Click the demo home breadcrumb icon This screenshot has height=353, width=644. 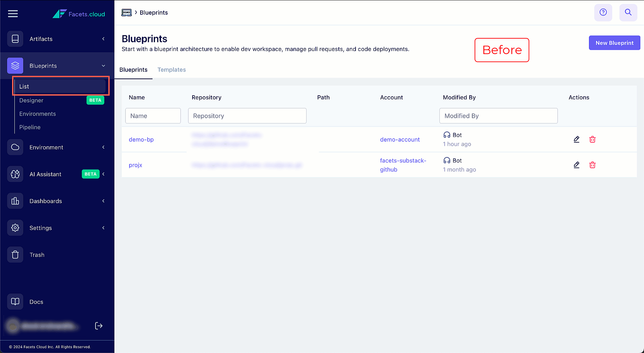coord(126,13)
